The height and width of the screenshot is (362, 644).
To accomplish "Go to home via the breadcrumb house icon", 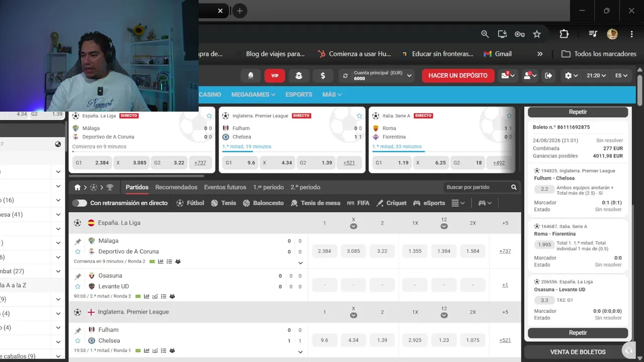I will tap(77, 188).
